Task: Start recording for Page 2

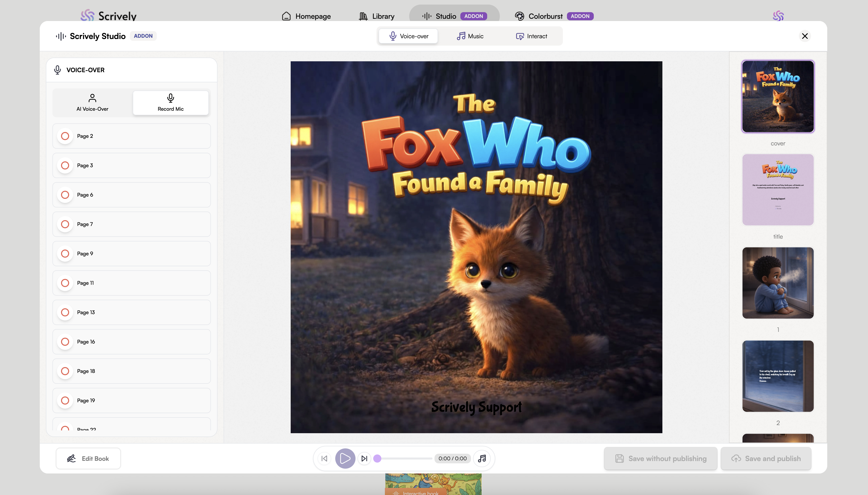Action: [65, 136]
